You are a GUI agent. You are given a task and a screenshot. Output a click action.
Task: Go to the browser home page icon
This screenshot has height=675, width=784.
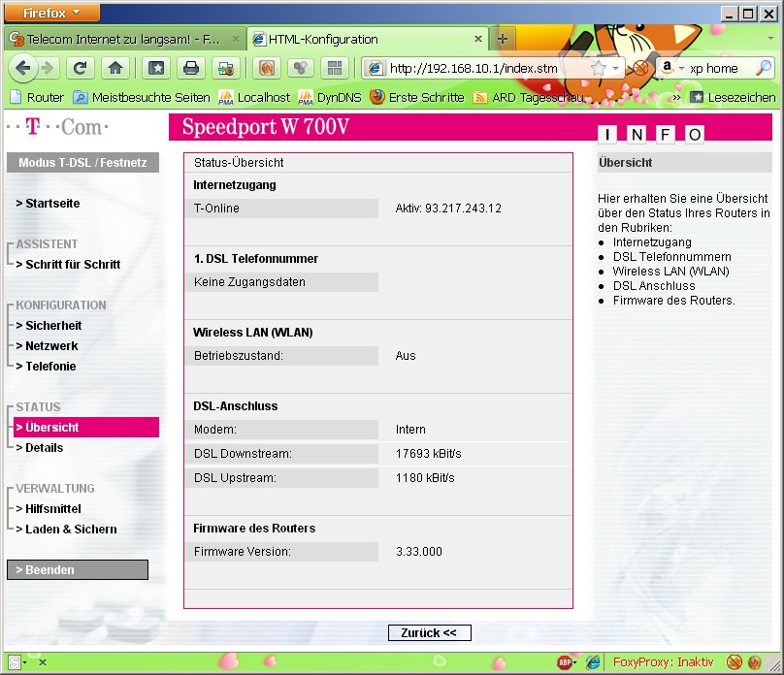pyautogui.click(x=115, y=68)
